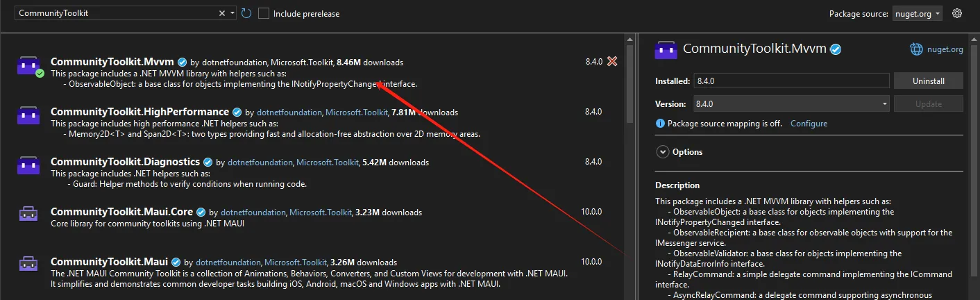Viewport: 980px width, 300px height.
Task: Select the CommunityToolkit.Mvvm package icon in list
Action: tap(28, 66)
